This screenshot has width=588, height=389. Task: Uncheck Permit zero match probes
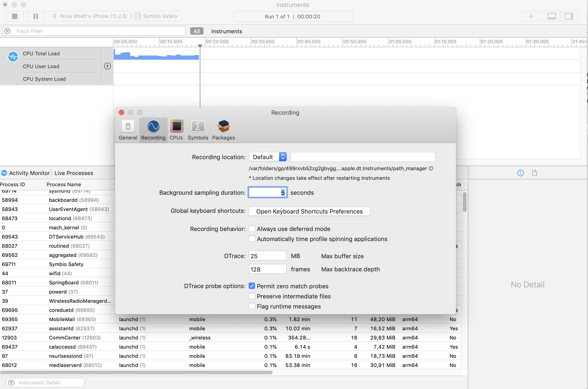tap(252, 286)
